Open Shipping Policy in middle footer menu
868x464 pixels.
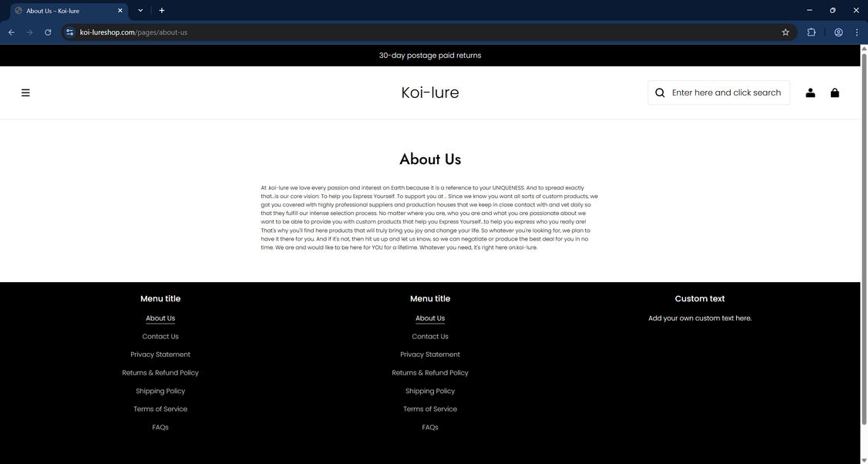point(430,391)
